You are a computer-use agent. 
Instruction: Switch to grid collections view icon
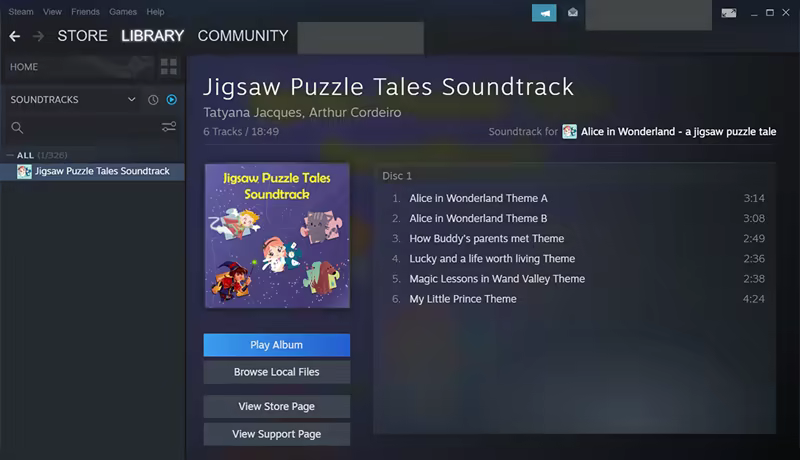coord(169,67)
